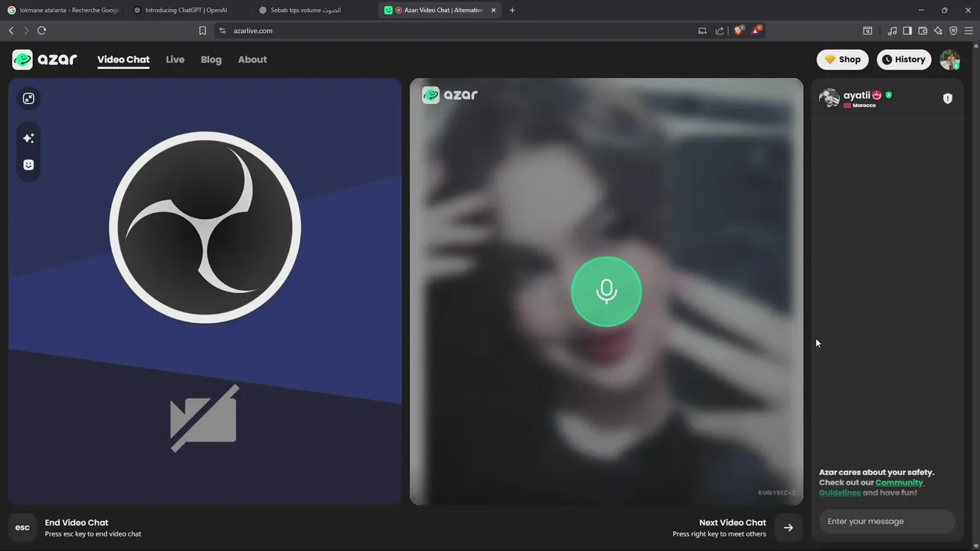This screenshot has height=551, width=980.
Task: Click the End Video Chat label
Action: click(77, 523)
